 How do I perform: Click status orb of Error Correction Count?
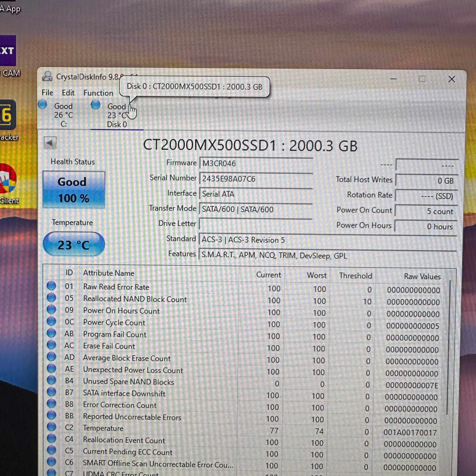click(x=51, y=403)
